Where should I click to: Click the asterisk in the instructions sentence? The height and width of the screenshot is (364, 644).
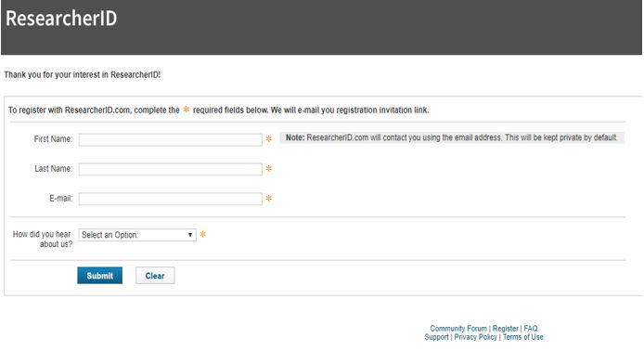186,110
